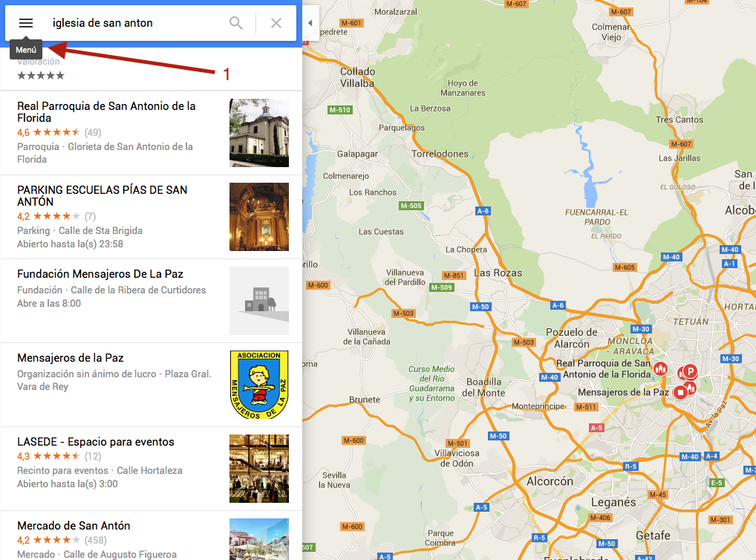Open the Mensajeros de la Paz list result
This screenshot has width=756, height=560.
tap(71, 358)
